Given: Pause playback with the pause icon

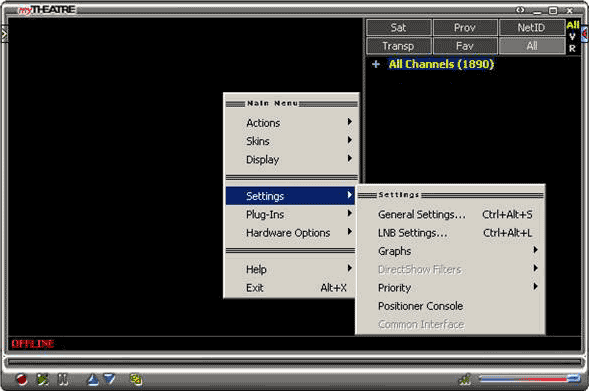Looking at the screenshot, I should coord(63,379).
